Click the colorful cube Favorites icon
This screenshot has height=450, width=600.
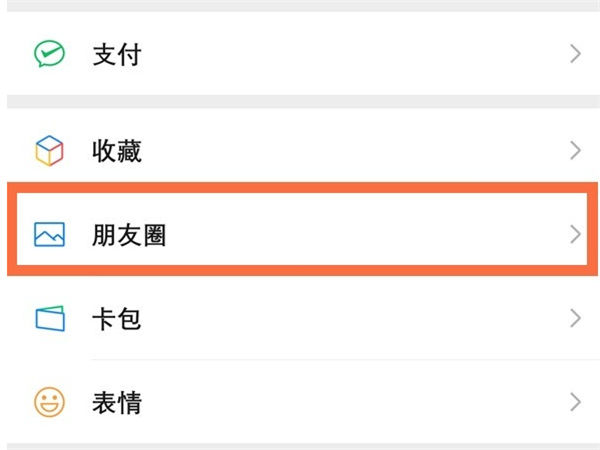(48, 151)
